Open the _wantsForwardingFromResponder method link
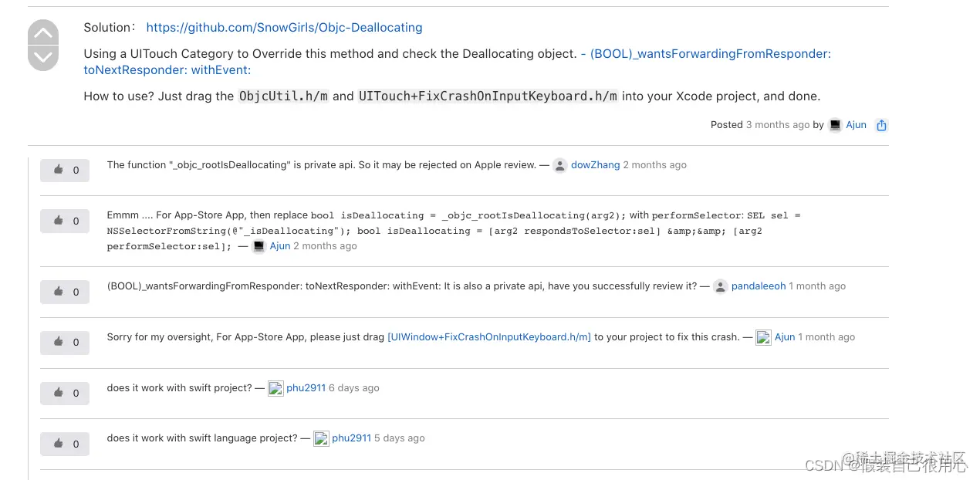The image size is (980, 480). pos(458,62)
